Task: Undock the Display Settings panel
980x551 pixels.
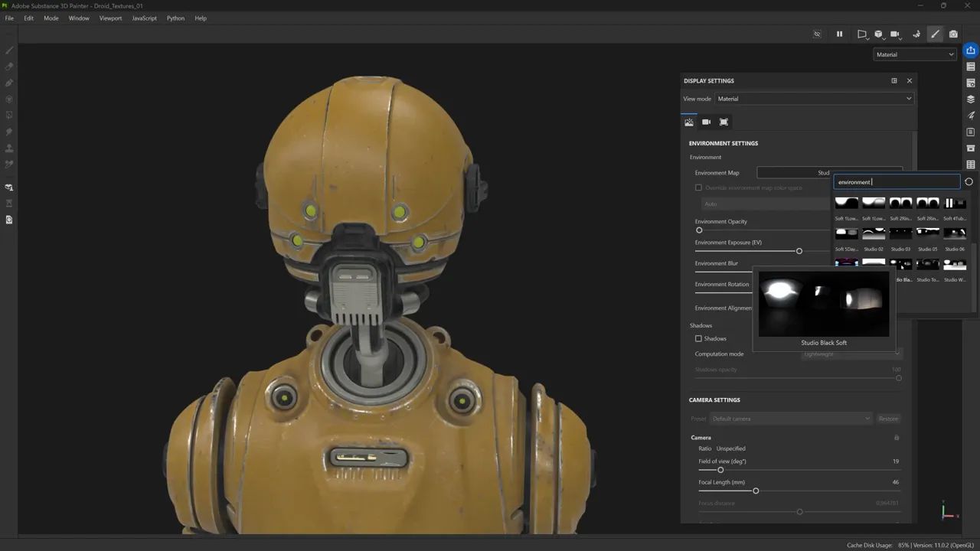Action: point(894,80)
